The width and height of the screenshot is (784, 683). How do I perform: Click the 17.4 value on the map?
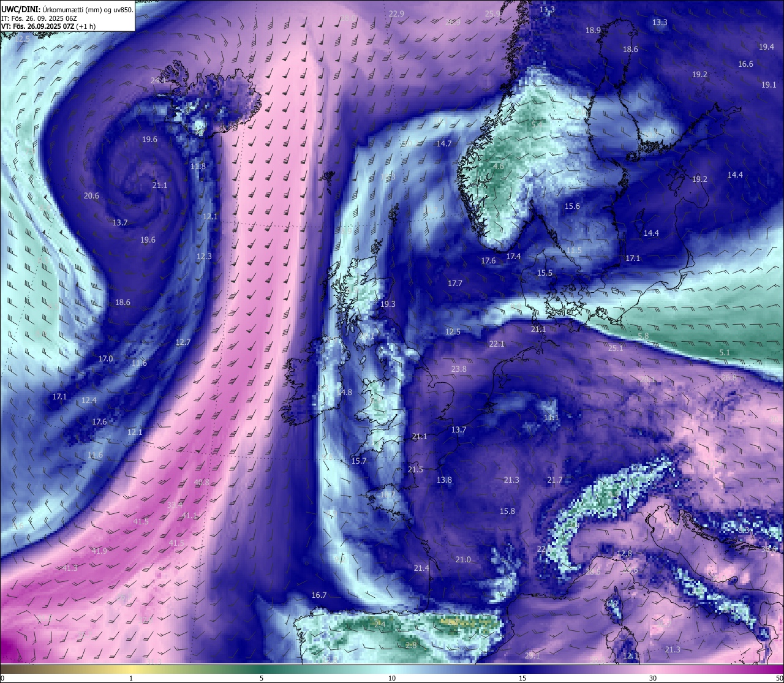pos(513,256)
